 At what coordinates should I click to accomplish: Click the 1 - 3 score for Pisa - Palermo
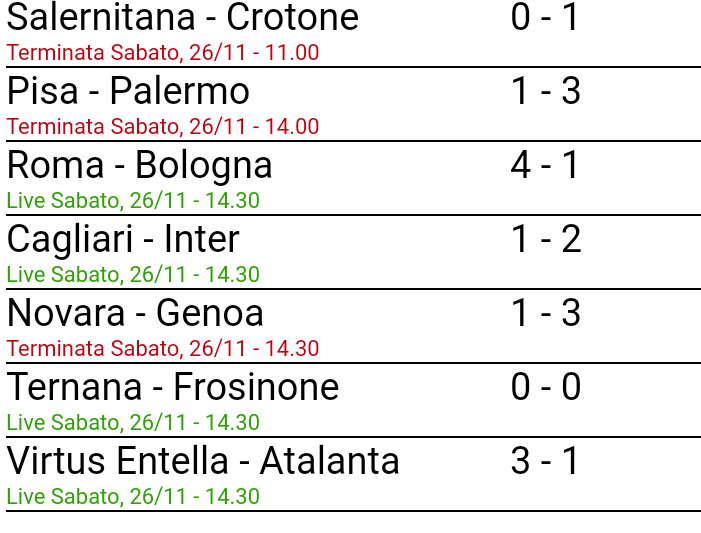pyautogui.click(x=545, y=92)
